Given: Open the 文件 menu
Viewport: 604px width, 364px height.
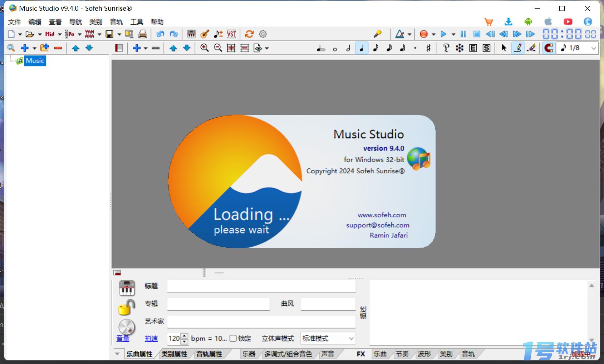Looking at the screenshot, I should tap(14, 22).
